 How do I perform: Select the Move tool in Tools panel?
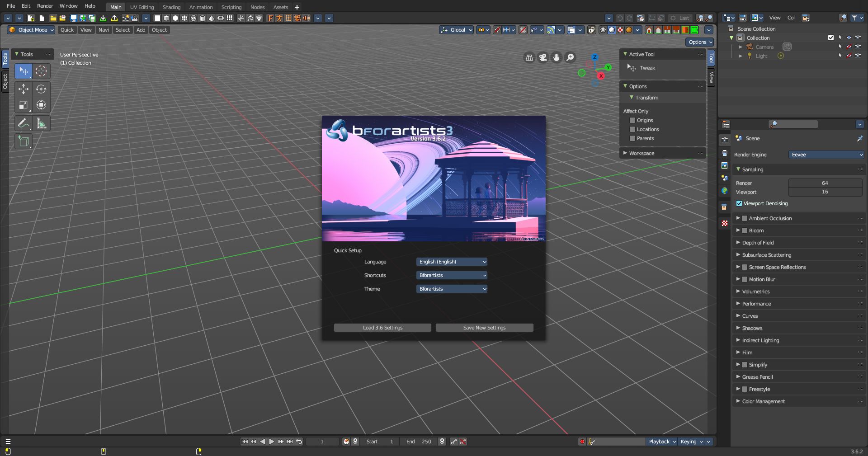[x=23, y=89]
